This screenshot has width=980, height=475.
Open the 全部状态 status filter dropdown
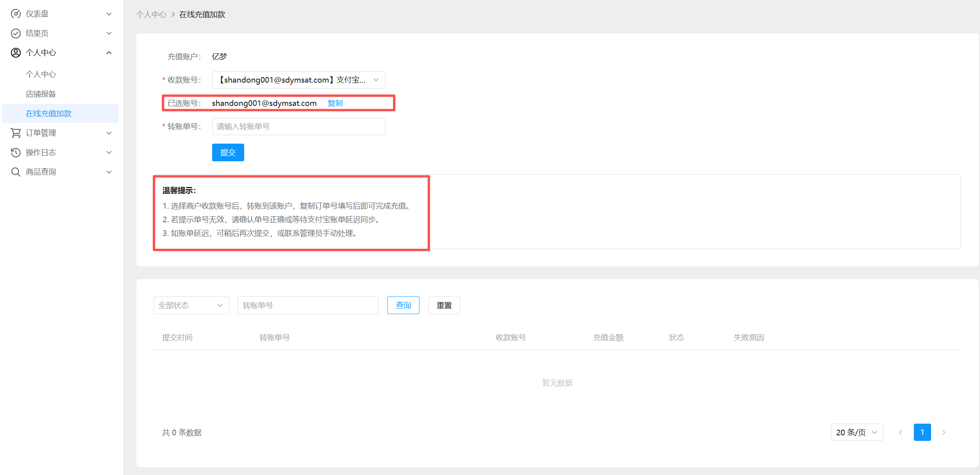191,306
